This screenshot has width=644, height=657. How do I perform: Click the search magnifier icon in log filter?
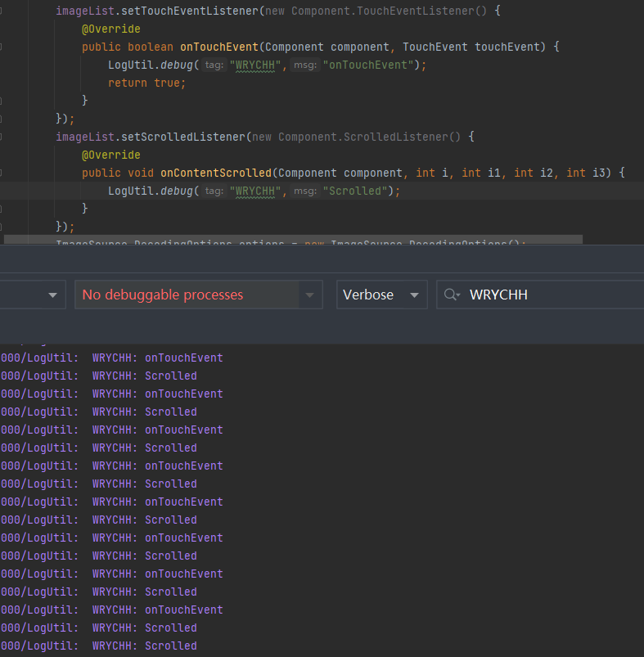[451, 295]
